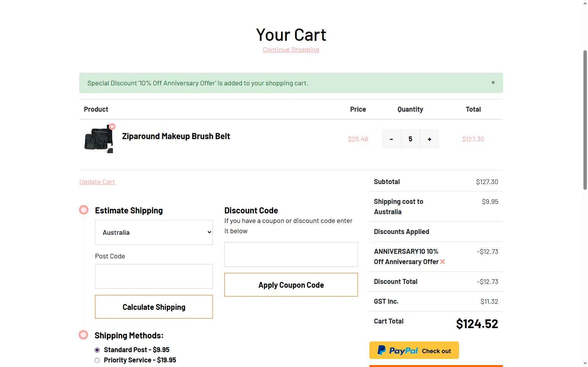Focus the discount code input field

coord(291,254)
